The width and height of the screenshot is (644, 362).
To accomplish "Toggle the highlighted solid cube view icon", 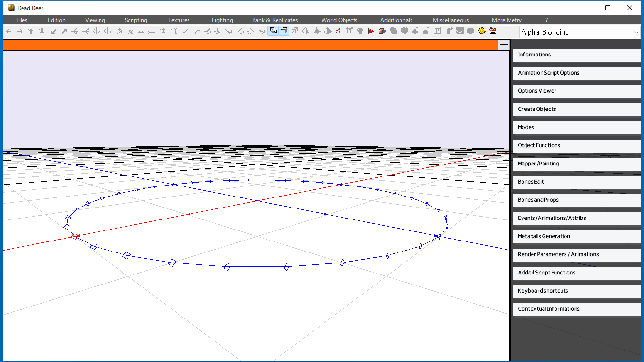I will [284, 31].
